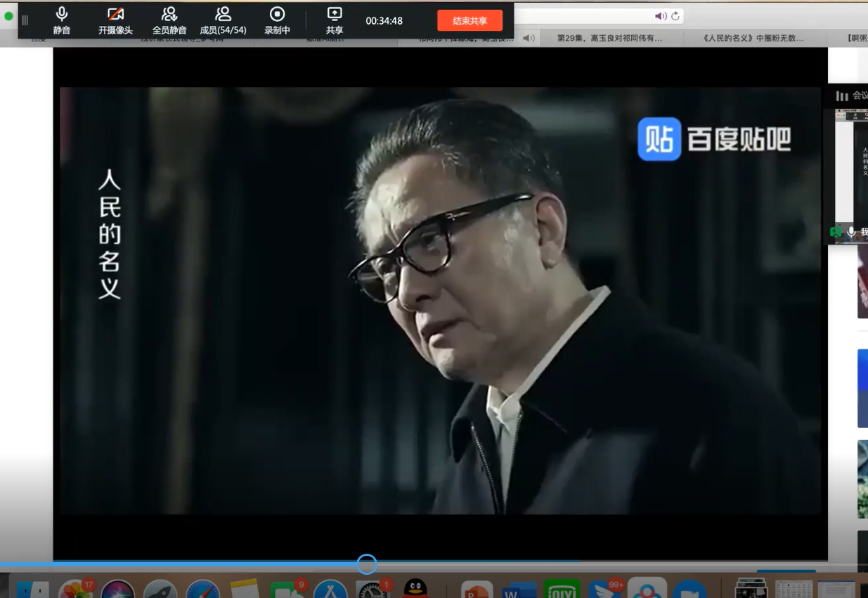Click the red 结束共享 button
The height and width of the screenshot is (598, 868).
[x=469, y=21]
